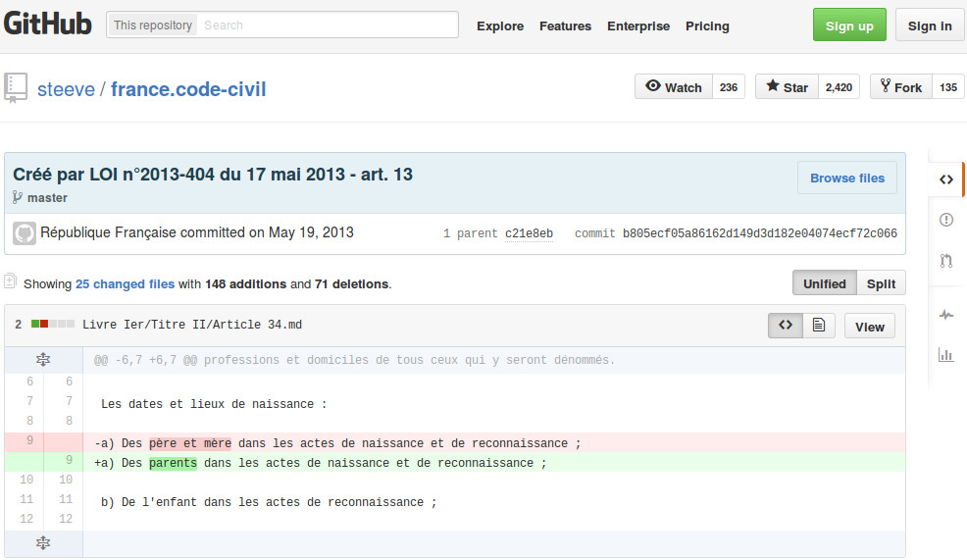Screen dimensions: 967x560
Task: Open the Graphs sidebar icon
Action: [946, 355]
